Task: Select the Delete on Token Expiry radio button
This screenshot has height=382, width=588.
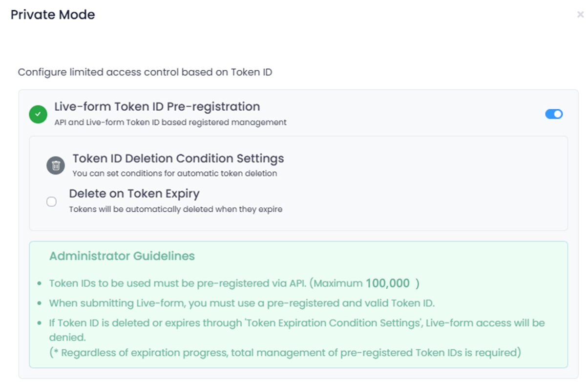Action: pos(51,201)
